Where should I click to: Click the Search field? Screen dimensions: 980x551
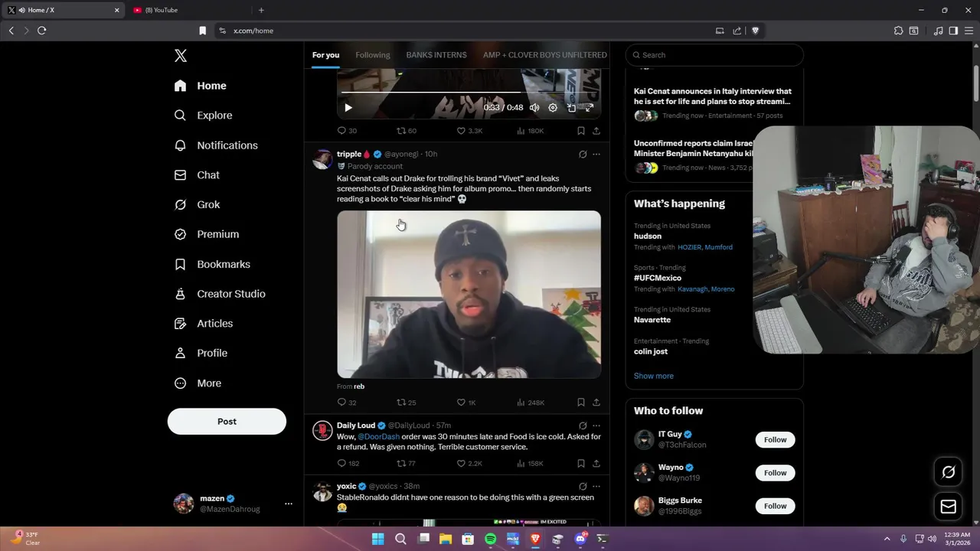pyautogui.click(x=714, y=55)
